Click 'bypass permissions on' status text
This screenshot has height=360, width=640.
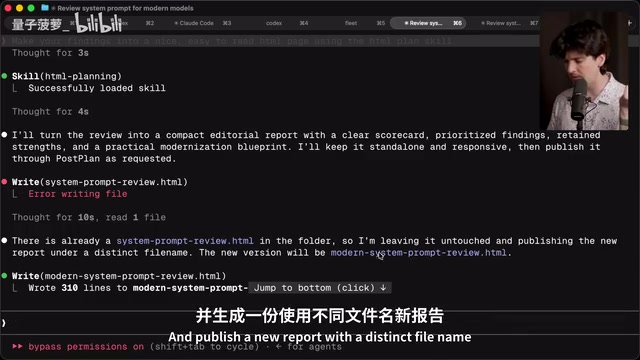[x=86, y=347]
